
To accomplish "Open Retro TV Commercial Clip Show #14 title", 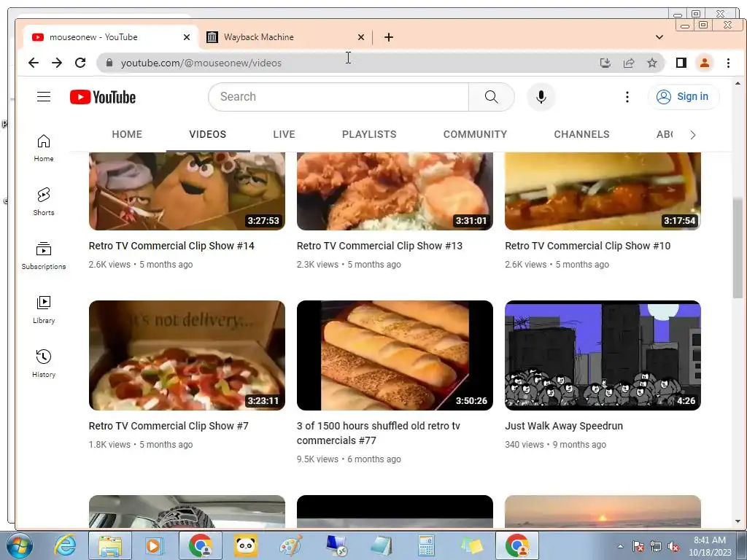I will (171, 246).
